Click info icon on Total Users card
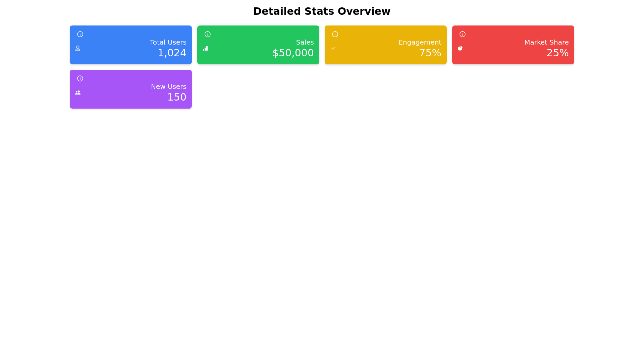Viewport: 644px width, 362px height. (x=80, y=34)
